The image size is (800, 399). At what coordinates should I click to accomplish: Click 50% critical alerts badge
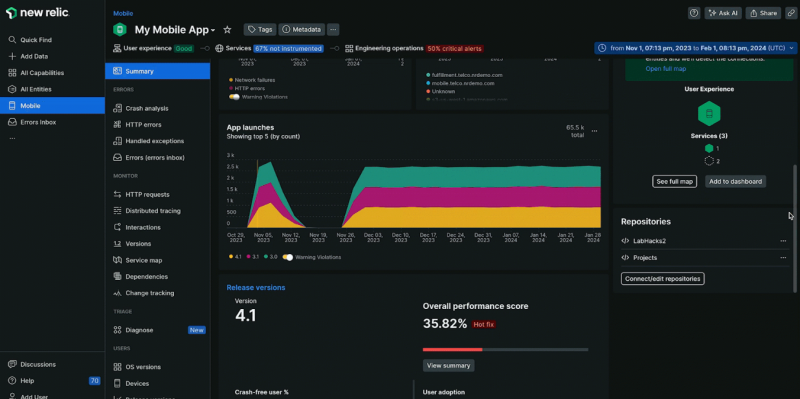(x=454, y=48)
